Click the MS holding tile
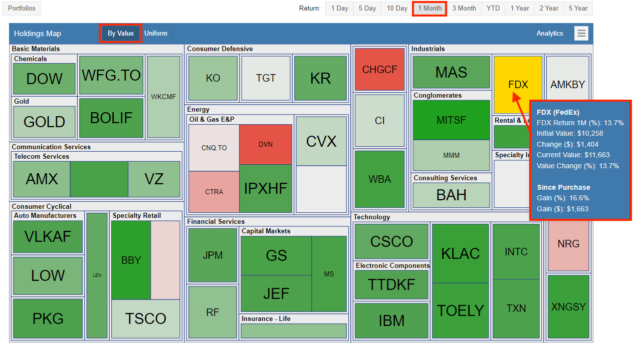The height and width of the screenshot is (348, 644). coord(329,274)
